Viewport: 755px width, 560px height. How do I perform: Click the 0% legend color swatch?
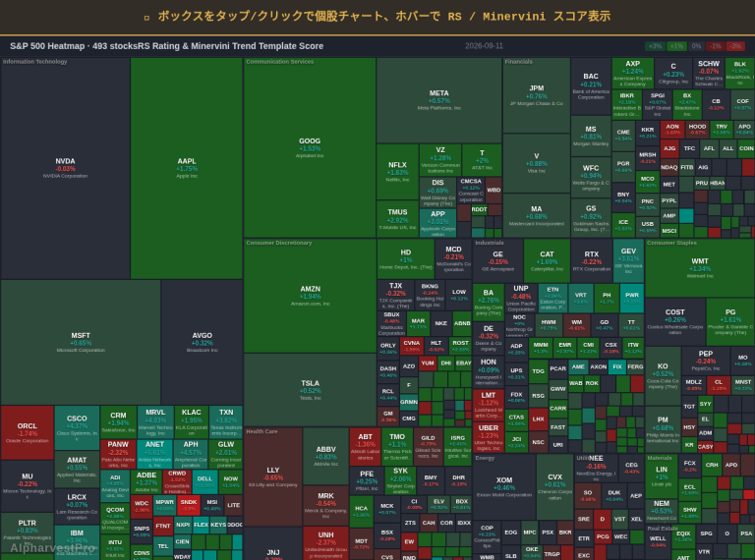696,46
